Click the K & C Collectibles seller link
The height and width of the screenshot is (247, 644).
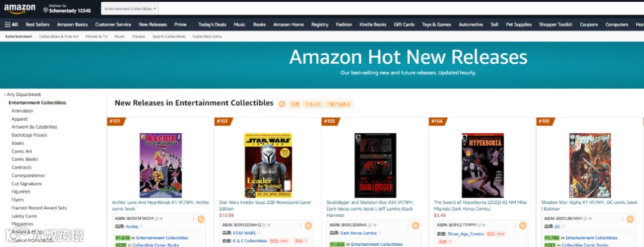point(250,241)
